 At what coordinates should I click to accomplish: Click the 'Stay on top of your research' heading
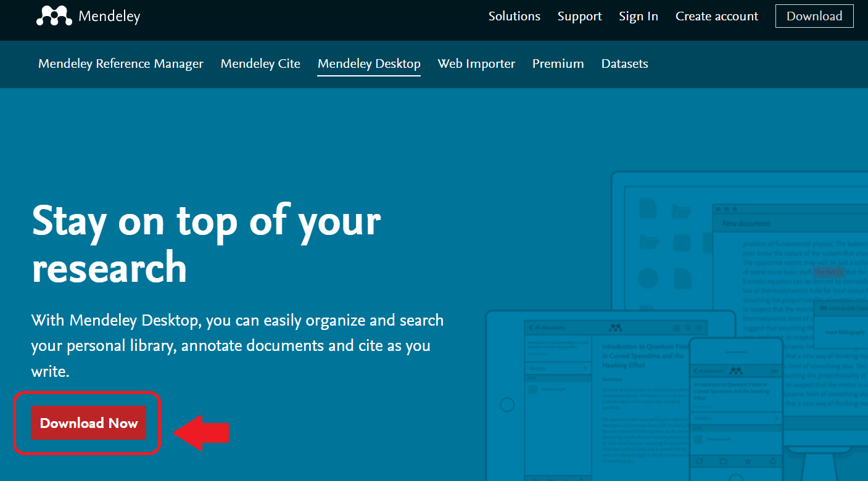tap(206, 244)
